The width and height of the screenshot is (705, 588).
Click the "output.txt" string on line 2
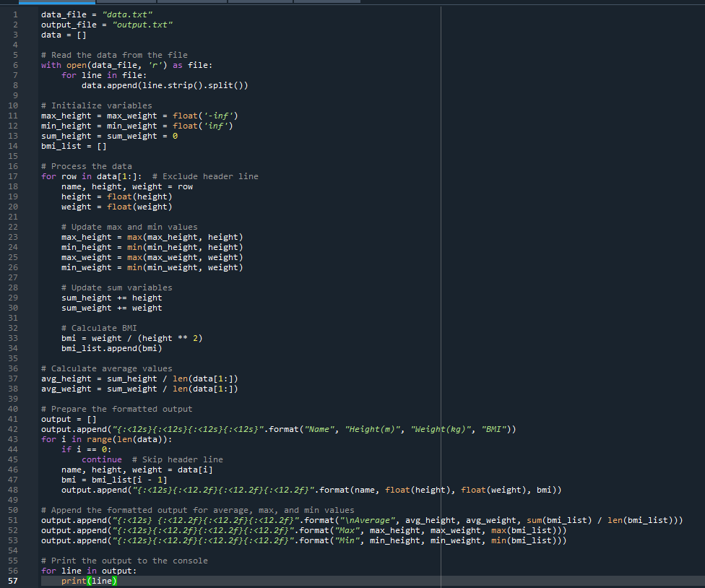coord(143,24)
